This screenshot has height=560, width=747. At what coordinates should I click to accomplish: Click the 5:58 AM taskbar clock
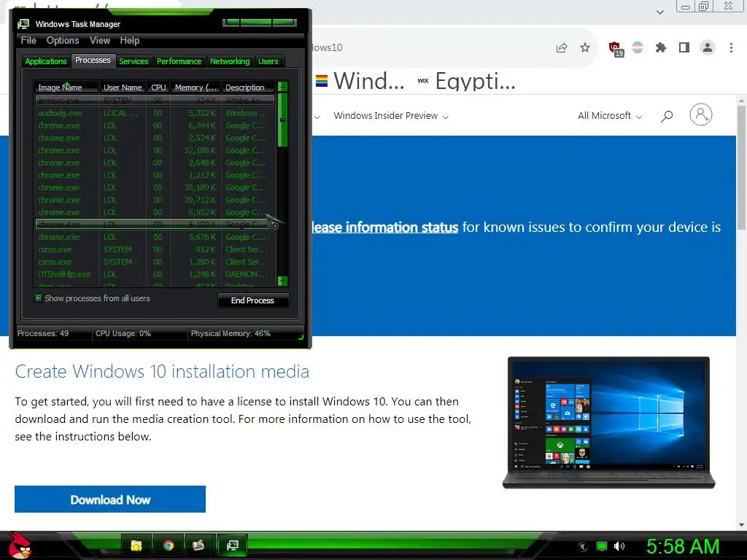(x=682, y=546)
